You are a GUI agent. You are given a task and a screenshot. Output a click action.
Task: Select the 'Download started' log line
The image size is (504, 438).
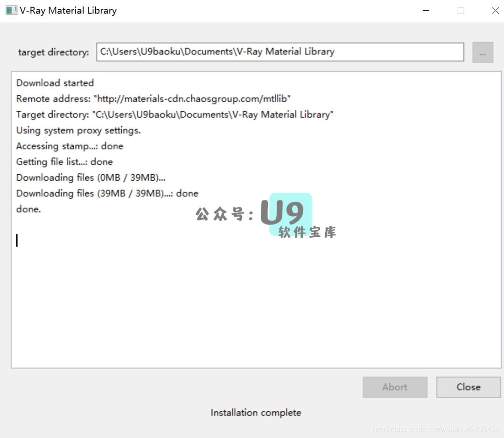point(55,83)
